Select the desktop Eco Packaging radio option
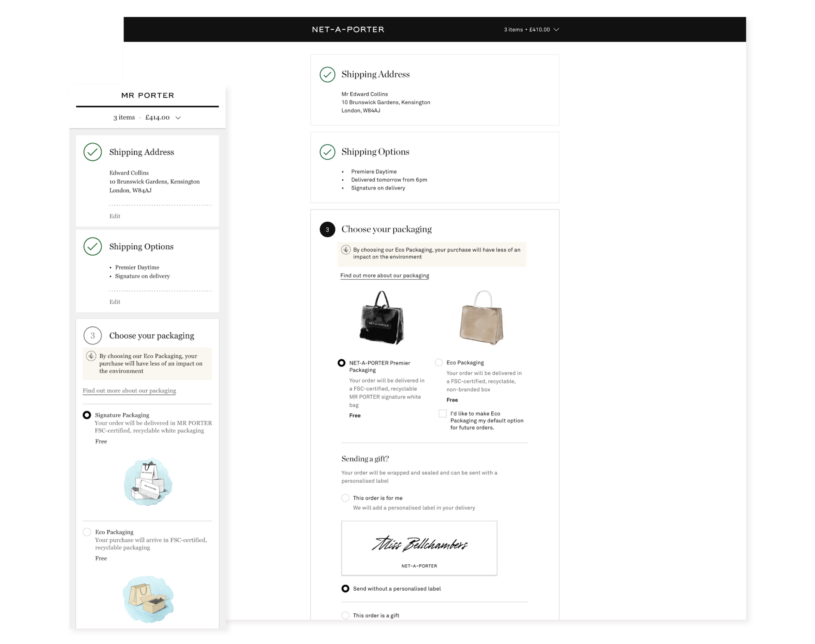 [438, 362]
